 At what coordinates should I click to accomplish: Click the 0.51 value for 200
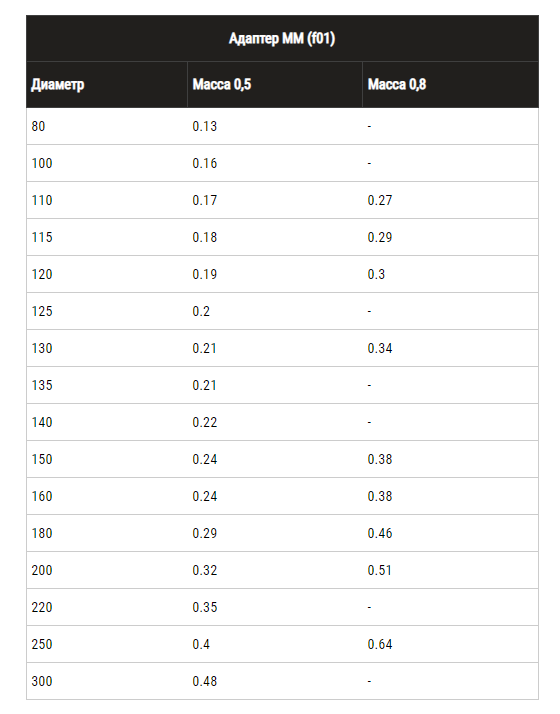coord(379,570)
